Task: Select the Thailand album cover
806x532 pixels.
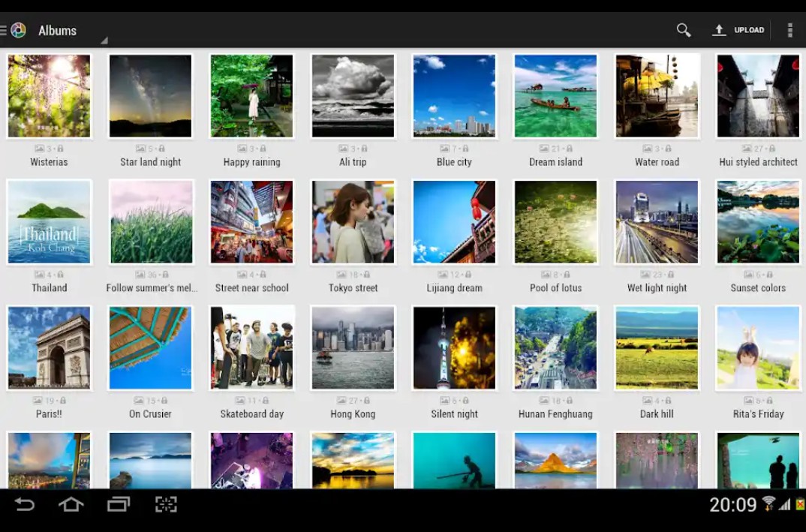Action: coord(49,222)
